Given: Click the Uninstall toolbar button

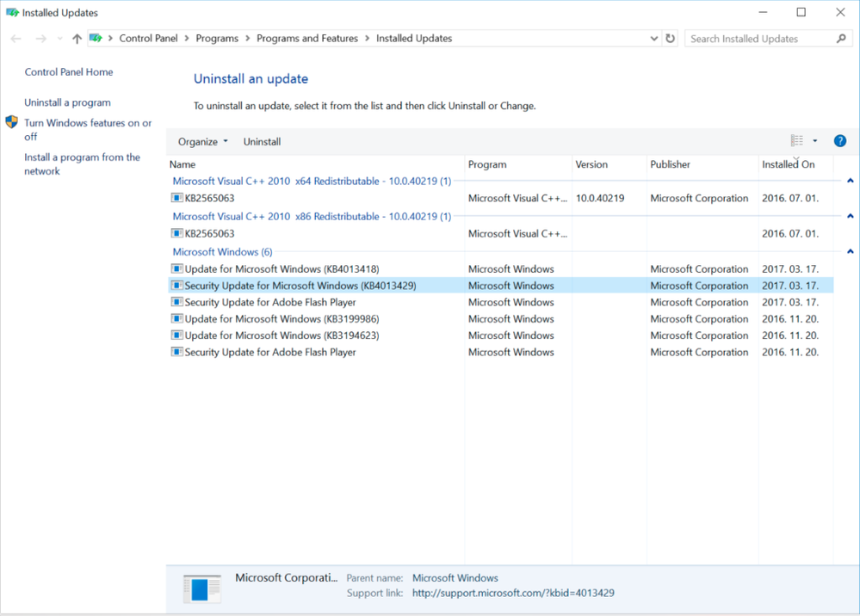Looking at the screenshot, I should 262,142.
